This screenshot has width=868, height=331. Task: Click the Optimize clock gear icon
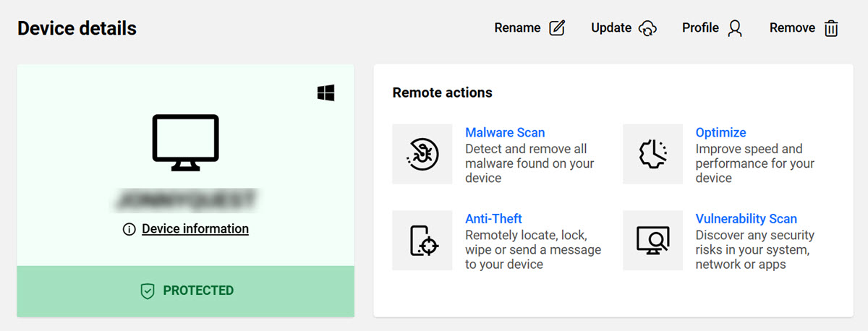[652, 154]
